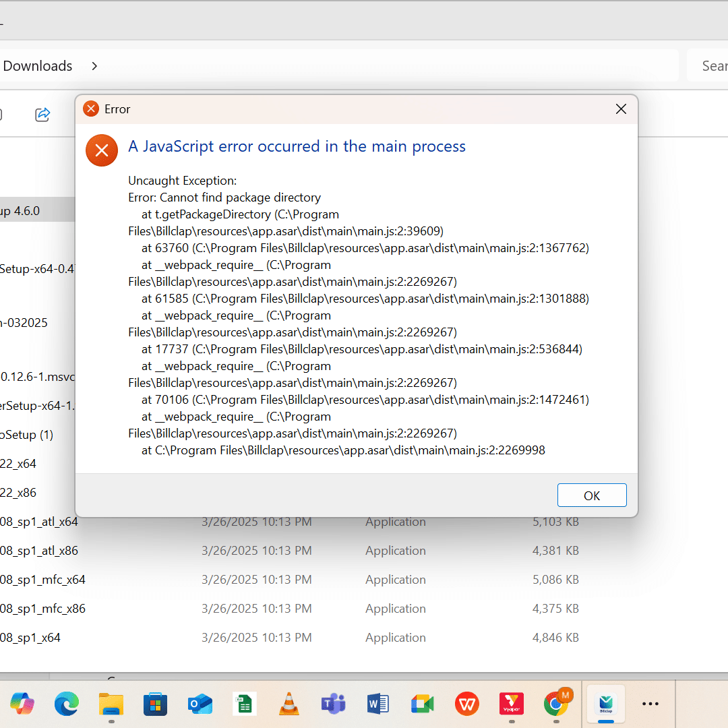The width and height of the screenshot is (728, 728).
Task: Open File Explorer taskbar icon
Action: (111, 703)
